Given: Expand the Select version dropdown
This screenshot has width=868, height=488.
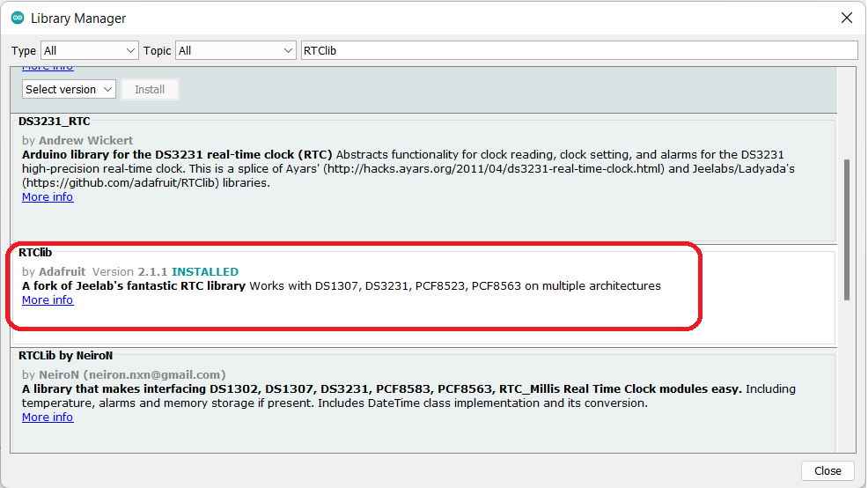Looking at the screenshot, I should (69, 89).
